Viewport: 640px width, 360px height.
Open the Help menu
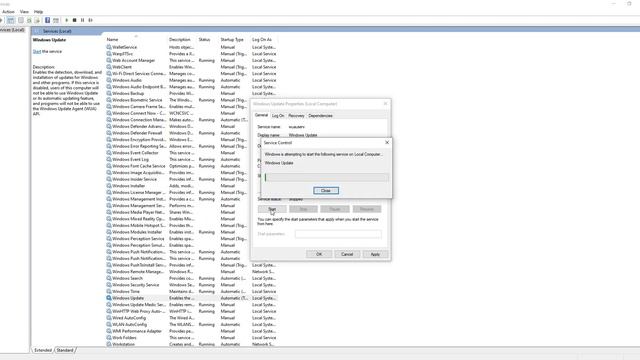[x=38, y=12]
